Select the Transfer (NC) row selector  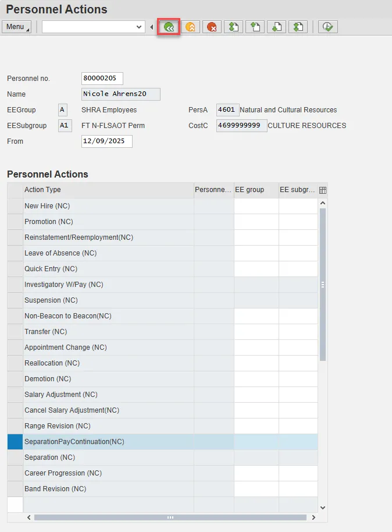(15, 332)
